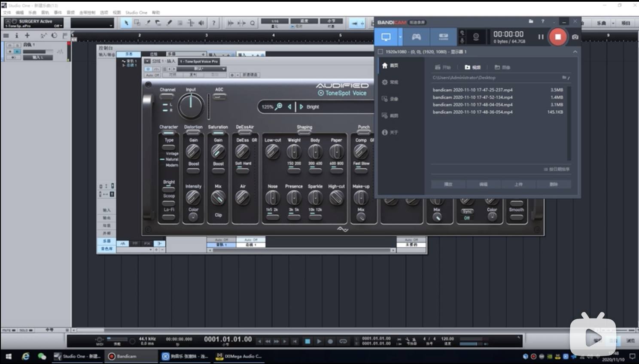639x364 pixels.
Task: Select bandicam 2020-11-10 17-47-25-237.mp4
Action: (x=472, y=90)
